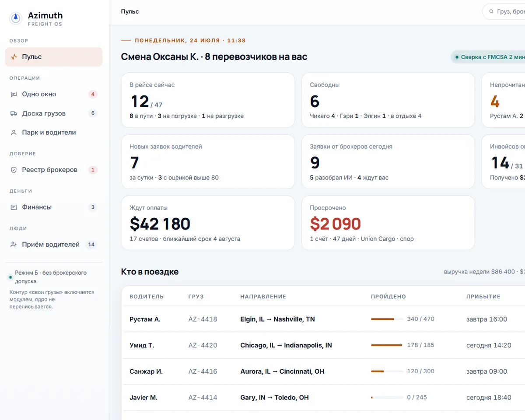Click the search magnifier icon
Image resolution: width=525 pixels, height=420 pixels.
click(491, 11)
